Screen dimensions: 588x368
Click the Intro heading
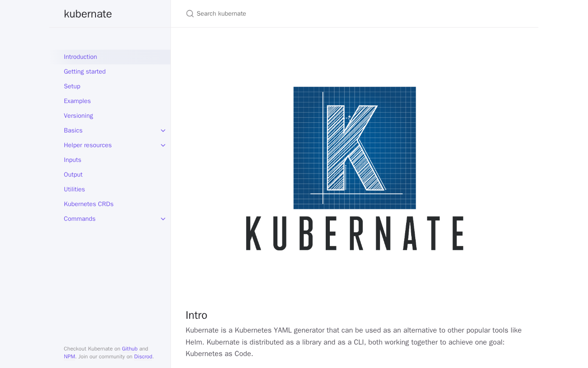[196, 315]
